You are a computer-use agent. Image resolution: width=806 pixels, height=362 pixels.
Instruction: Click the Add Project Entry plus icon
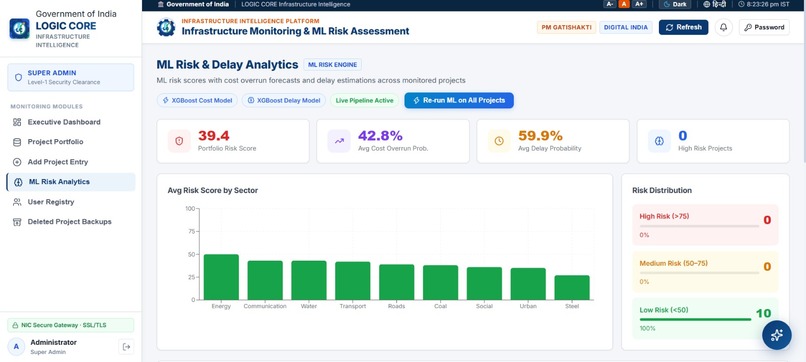click(x=17, y=162)
